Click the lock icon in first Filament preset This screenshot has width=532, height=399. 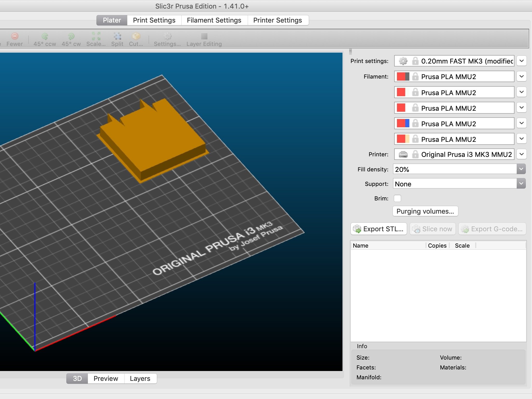(x=415, y=76)
